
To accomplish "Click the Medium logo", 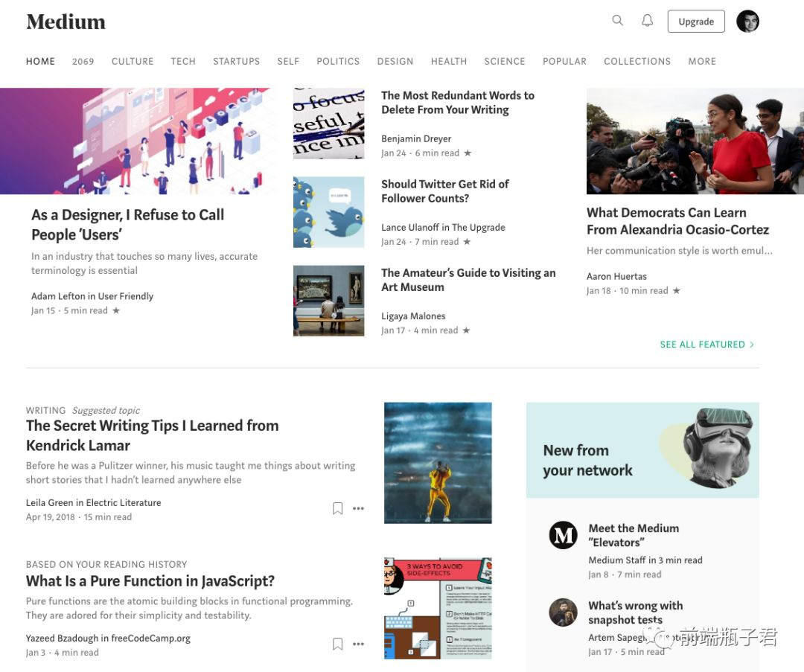I will coord(66,22).
